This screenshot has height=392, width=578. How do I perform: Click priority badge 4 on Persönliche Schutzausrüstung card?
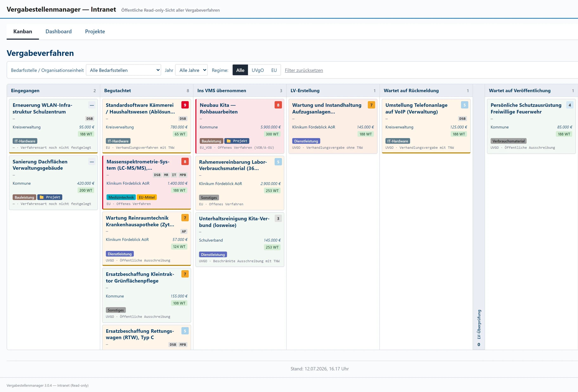(x=570, y=105)
